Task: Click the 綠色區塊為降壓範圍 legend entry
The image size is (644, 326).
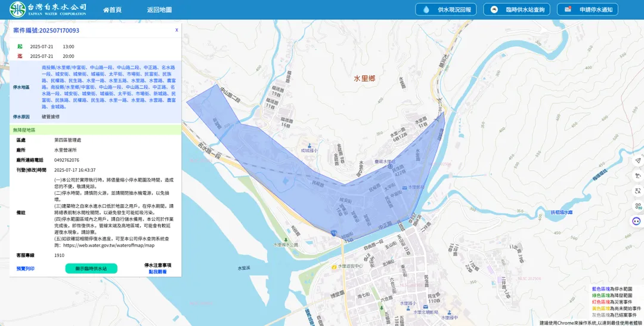Action: [612, 296]
